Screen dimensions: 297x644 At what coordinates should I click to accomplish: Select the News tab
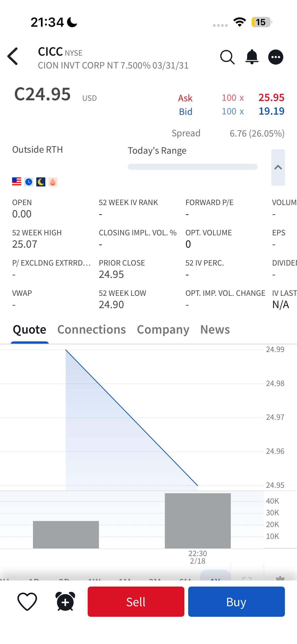tap(215, 329)
